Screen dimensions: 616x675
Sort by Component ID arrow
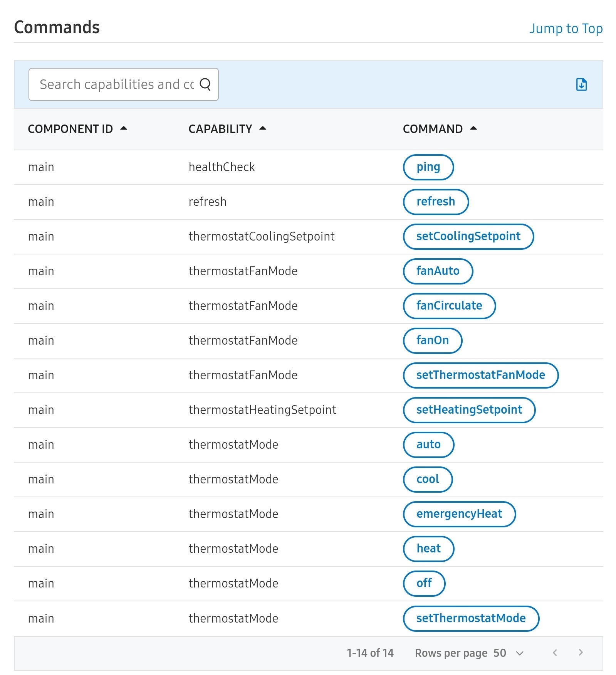click(x=124, y=128)
